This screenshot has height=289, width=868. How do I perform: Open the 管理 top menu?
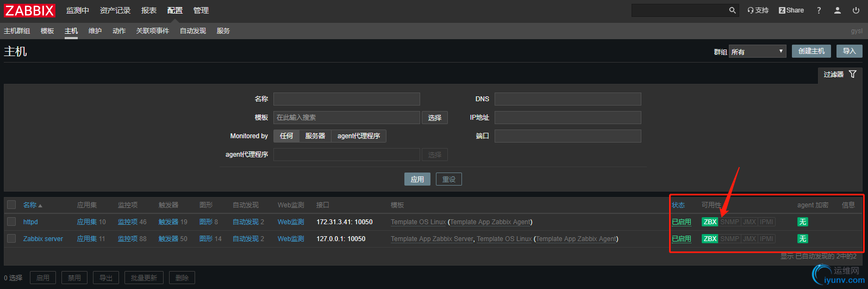pos(201,10)
